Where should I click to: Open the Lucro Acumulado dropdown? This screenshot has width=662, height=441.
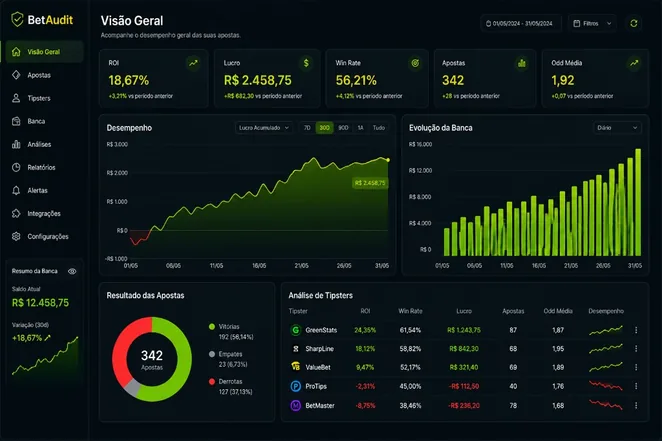(264, 128)
